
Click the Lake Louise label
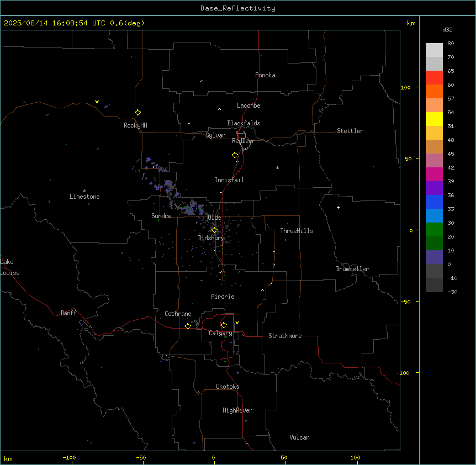(10, 267)
